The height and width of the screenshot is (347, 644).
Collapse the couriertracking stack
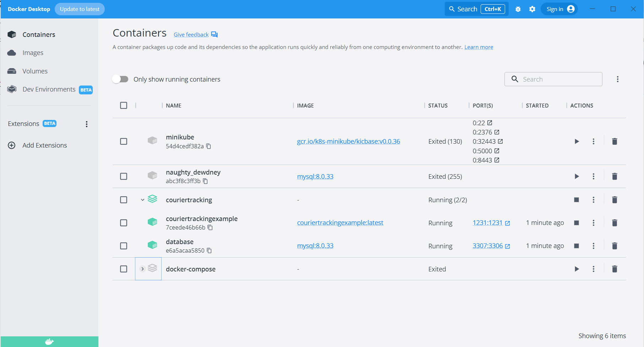142,200
